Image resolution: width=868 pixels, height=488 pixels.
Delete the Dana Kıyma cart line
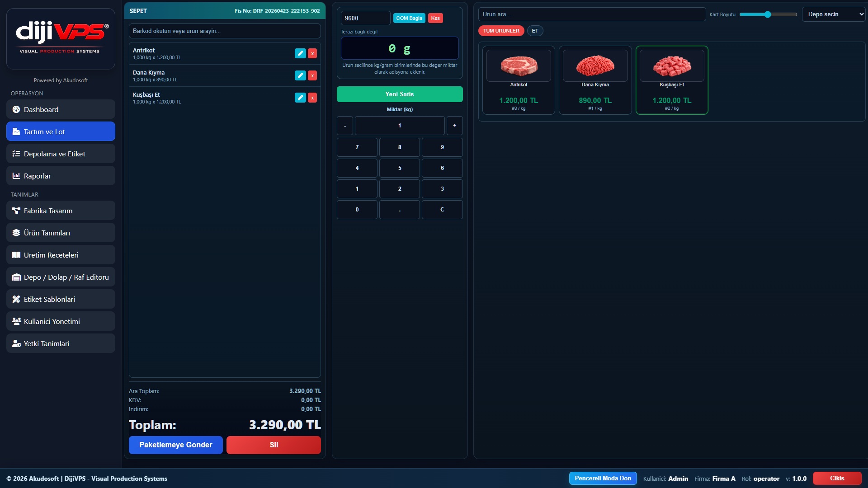point(312,75)
